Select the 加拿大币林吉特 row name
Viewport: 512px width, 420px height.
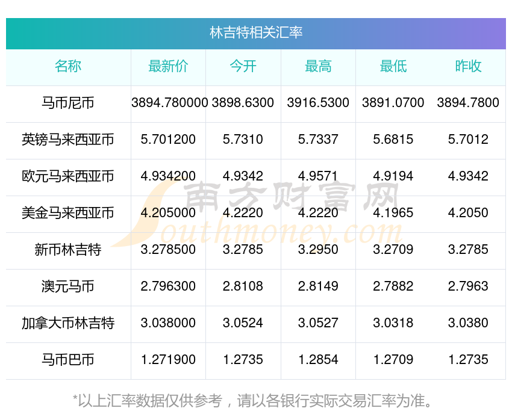(x=68, y=323)
